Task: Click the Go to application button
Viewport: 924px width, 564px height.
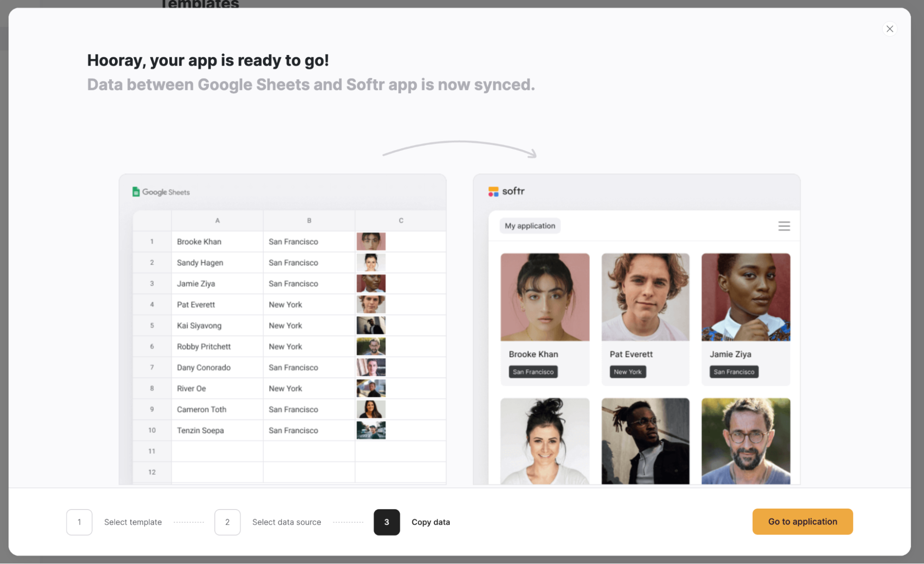Action: point(802,522)
